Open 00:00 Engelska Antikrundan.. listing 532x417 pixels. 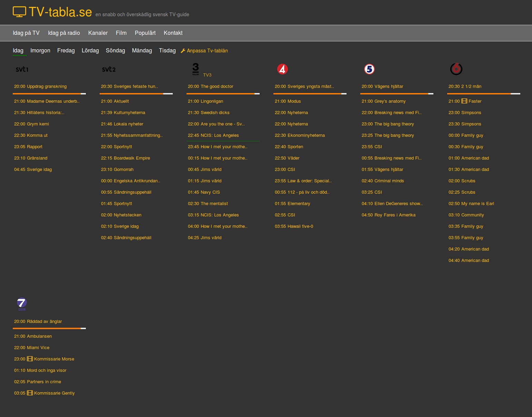point(131,181)
